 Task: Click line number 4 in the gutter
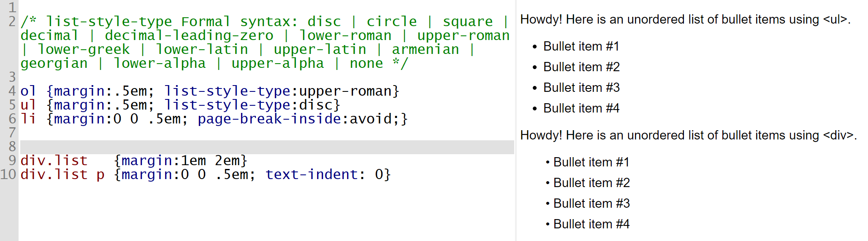(x=12, y=91)
